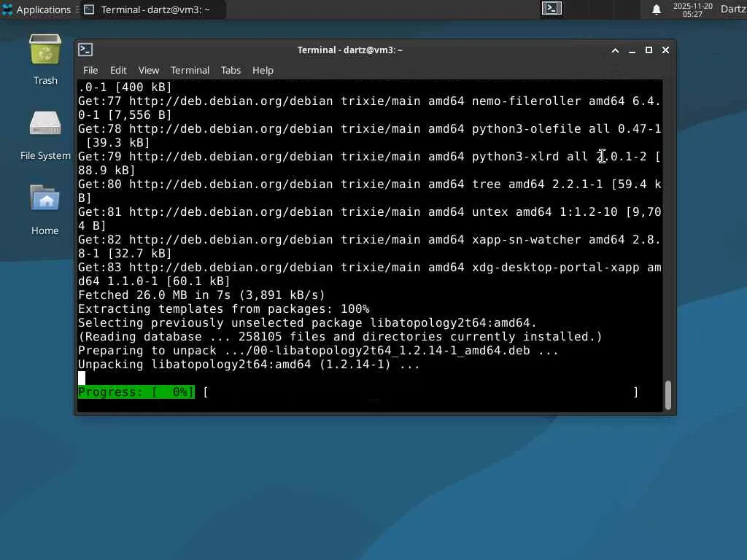Click the terminal cursor block
The width and height of the screenshot is (747, 560).
coord(82,378)
